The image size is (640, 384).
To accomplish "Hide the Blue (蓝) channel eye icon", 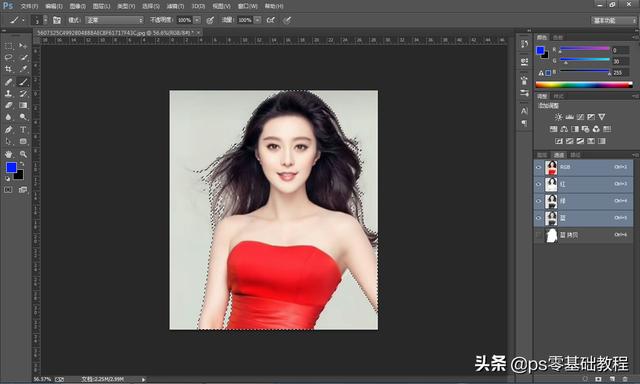I will tap(538, 218).
